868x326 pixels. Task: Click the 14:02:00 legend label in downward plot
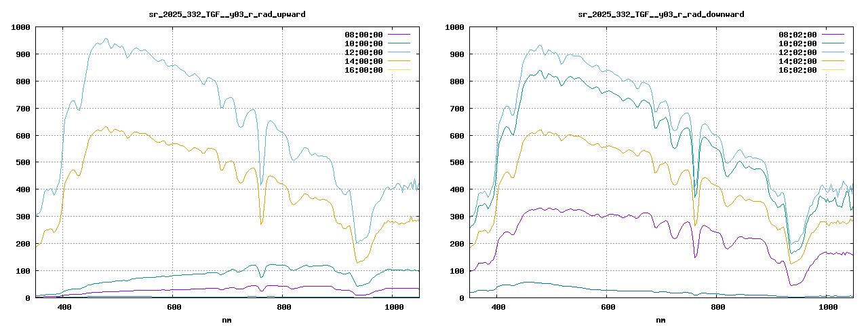pos(797,61)
